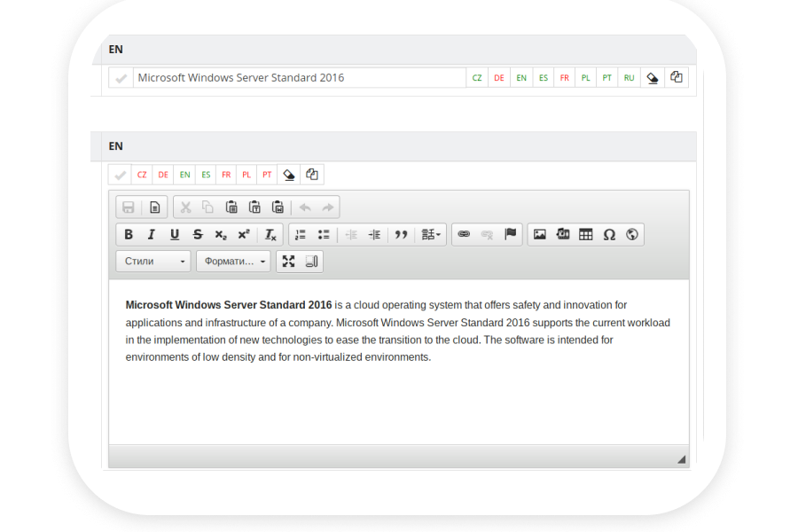
Task: Click the Save icon in editor toolbar
Action: [x=129, y=207]
